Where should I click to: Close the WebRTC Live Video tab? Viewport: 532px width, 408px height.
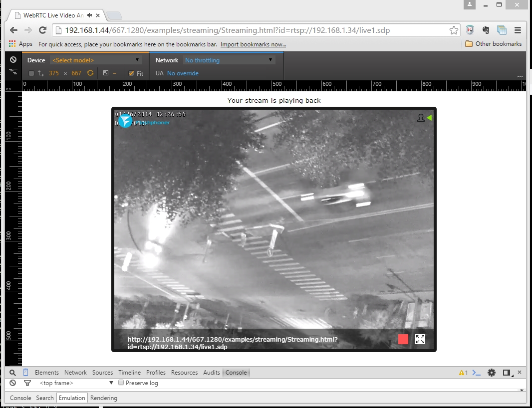coord(98,15)
